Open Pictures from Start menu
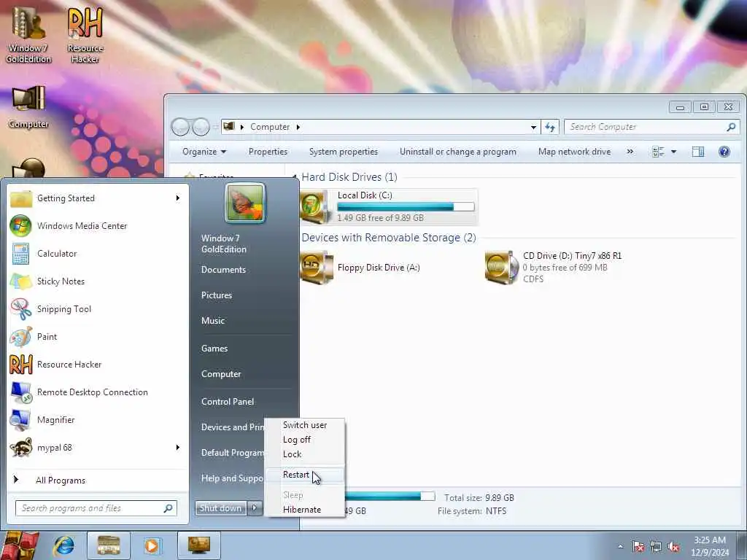Viewport: 747px width, 560px height. 217,295
